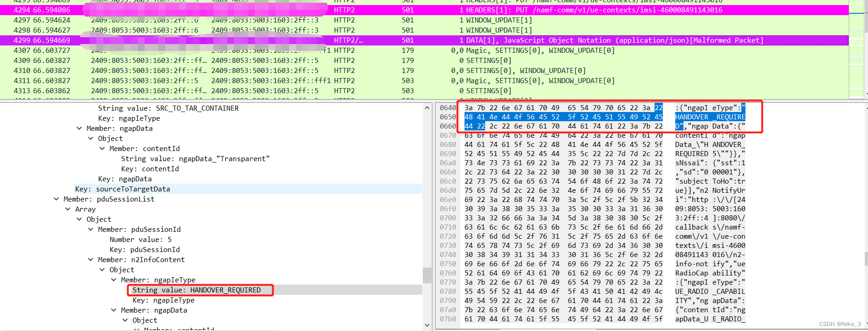Select packet 4307 Magic SETTINGS row
The width and height of the screenshot is (868, 331).
(x=424, y=50)
